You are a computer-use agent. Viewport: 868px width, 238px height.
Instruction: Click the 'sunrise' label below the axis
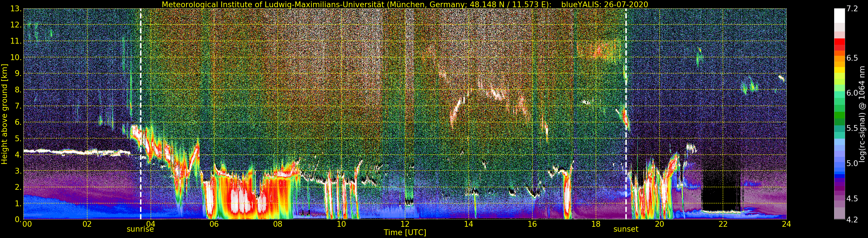140,229
